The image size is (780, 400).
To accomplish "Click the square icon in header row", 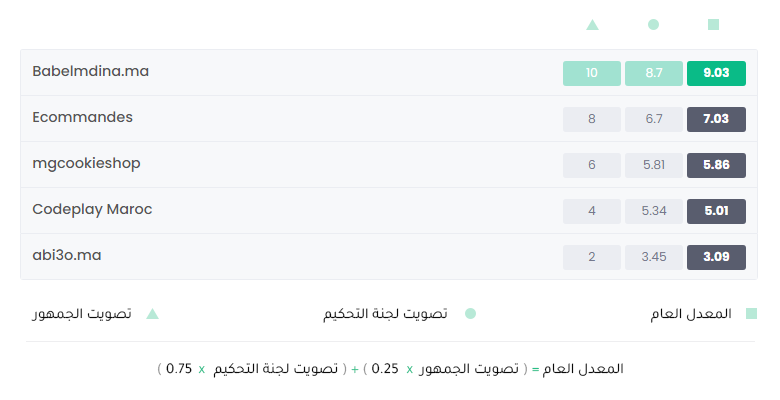I will tap(713, 24).
